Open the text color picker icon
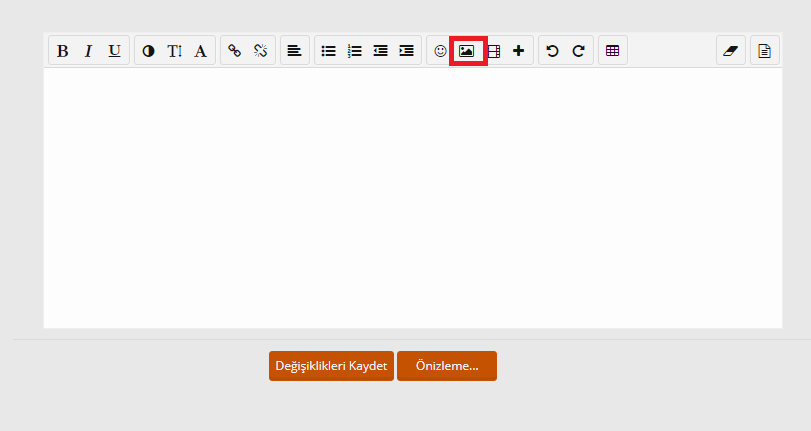The width and height of the screenshot is (811, 431). (x=148, y=51)
